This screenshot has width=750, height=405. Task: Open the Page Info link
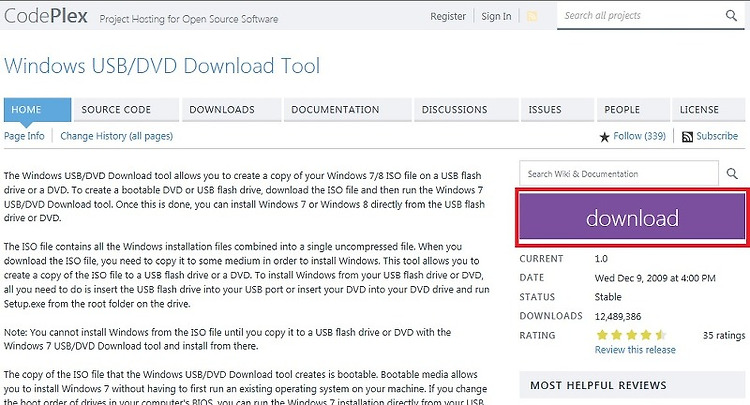pyautogui.click(x=24, y=136)
